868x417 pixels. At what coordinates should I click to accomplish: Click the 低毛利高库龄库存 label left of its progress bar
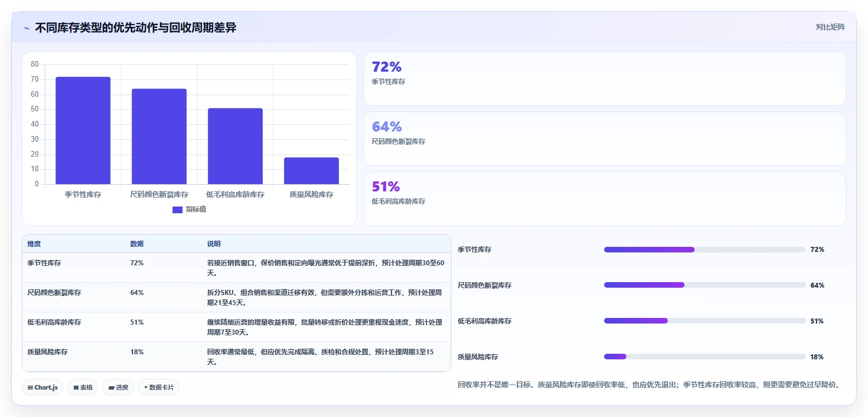(x=485, y=321)
